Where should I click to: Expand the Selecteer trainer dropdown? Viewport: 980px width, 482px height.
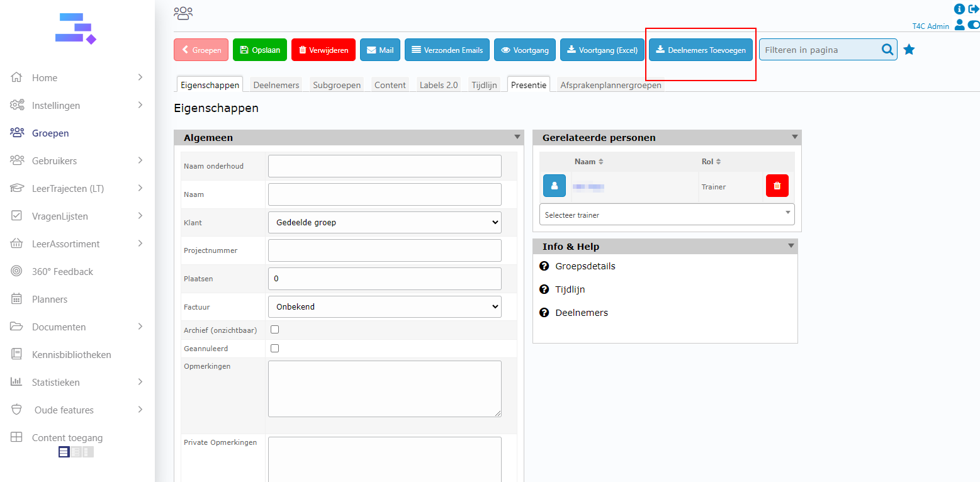pyautogui.click(x=667, y=215)
